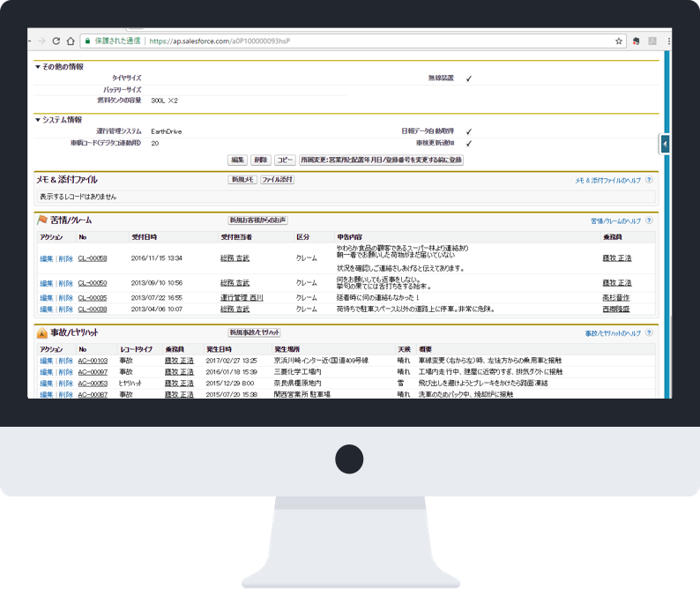Open 事故/ヒヤリハットのヘルプ link
The height and width of the screenshot is (589, 700).
click(613, 333)
